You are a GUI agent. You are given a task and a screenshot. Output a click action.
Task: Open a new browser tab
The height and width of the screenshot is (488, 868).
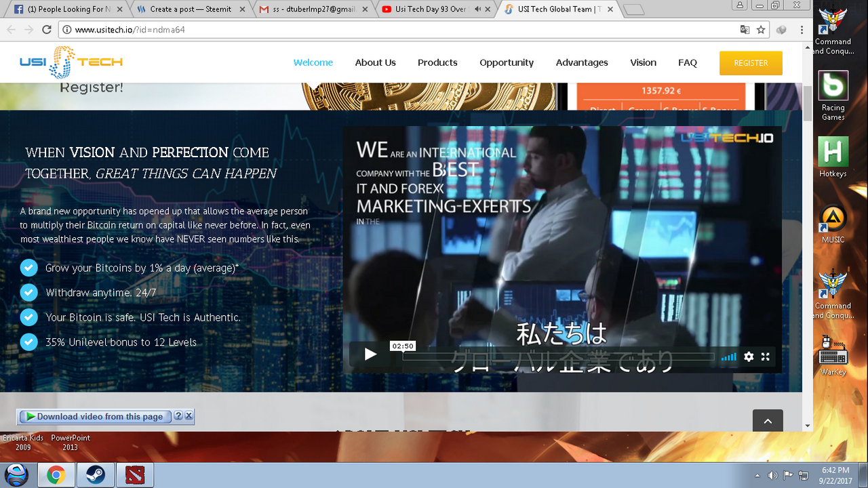633,9
